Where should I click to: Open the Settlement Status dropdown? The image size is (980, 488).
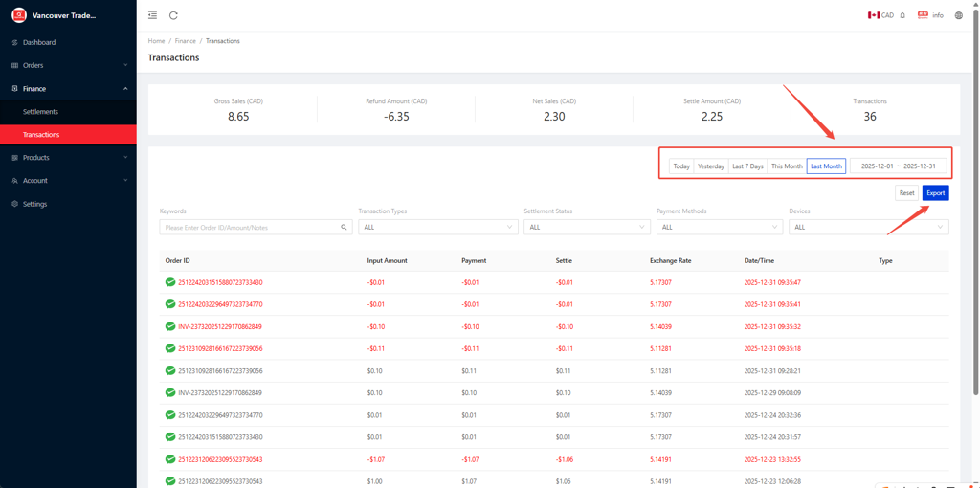click(587, 228)
